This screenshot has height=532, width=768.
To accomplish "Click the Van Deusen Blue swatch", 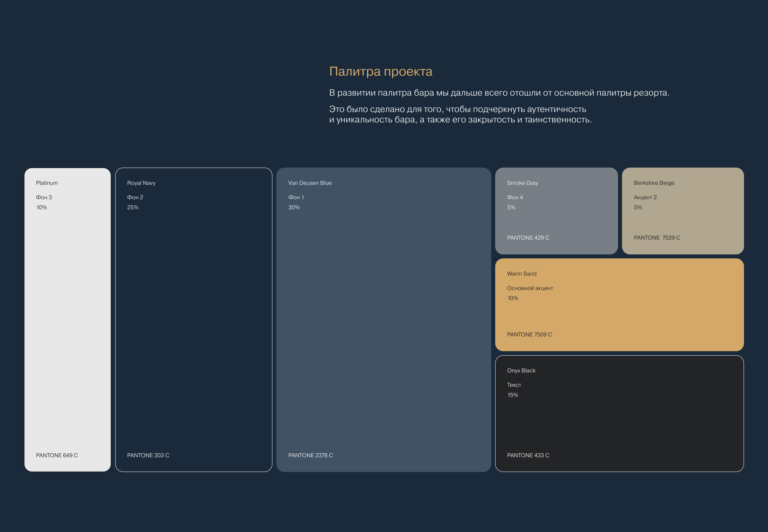I will [x=383, y=319].
